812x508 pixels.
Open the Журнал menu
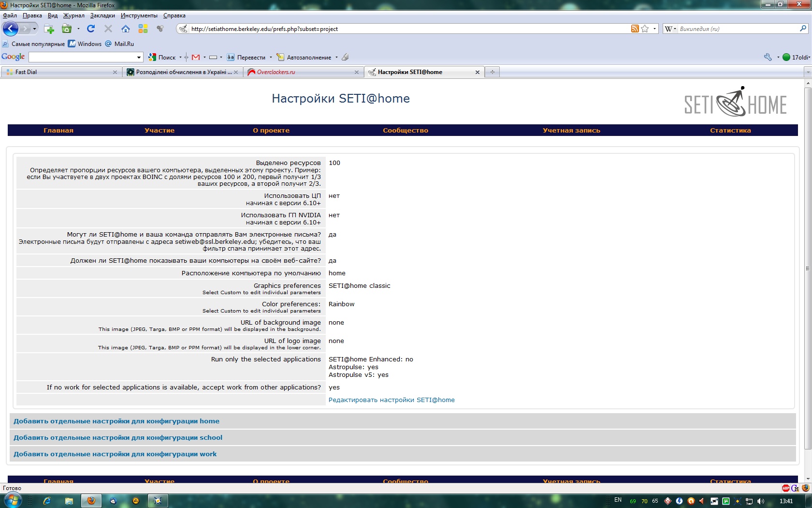point(74,15)
